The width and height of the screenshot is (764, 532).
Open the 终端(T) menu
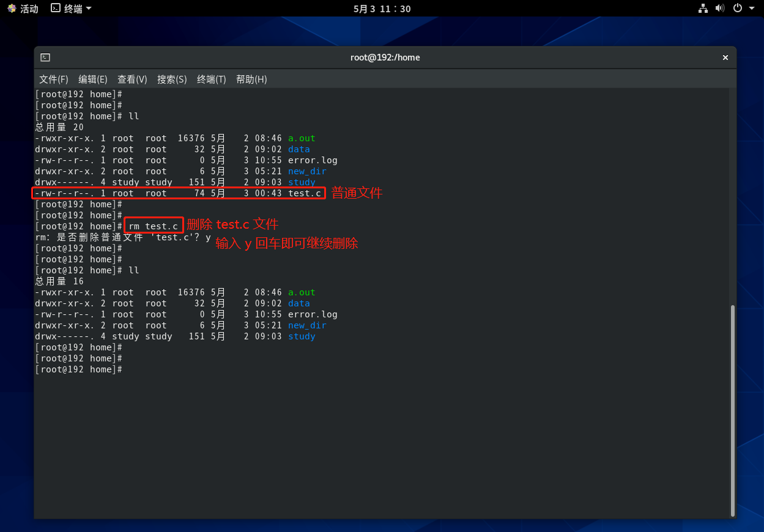[211, 79]
